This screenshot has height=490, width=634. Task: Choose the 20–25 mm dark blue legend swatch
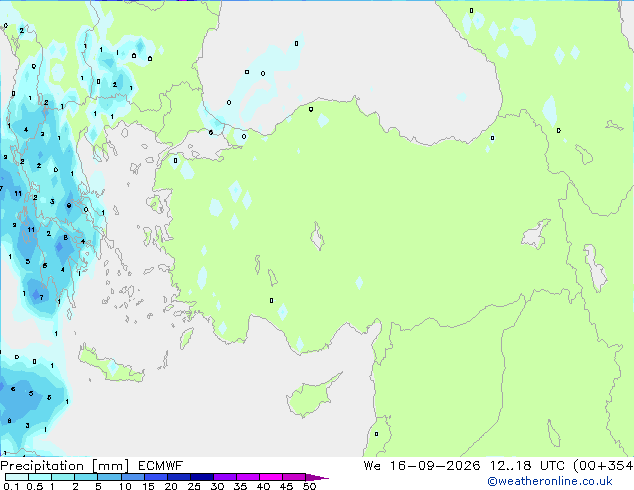point(179,477)
